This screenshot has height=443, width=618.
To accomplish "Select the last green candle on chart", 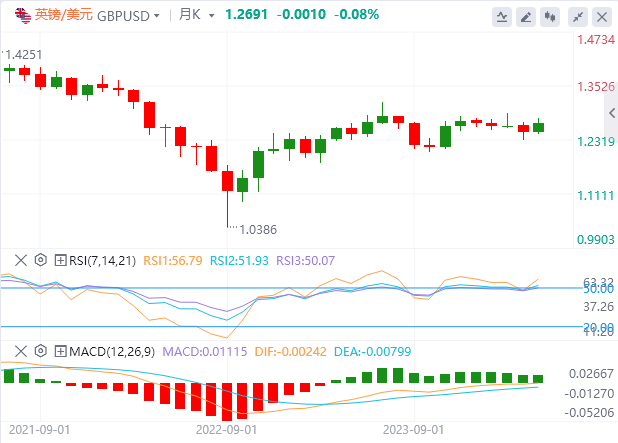I will 538,126.
